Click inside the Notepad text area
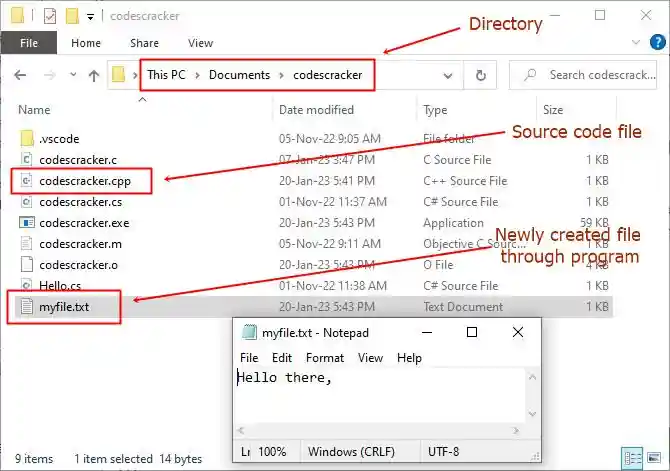This screenshot has width=670, height=471. click(380, 395)
